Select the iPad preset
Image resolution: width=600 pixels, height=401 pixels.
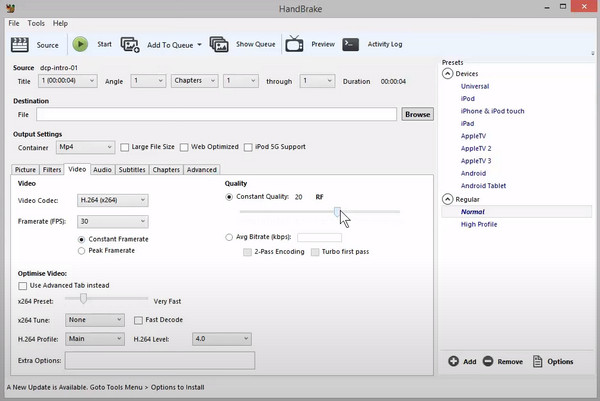coord(467,124)
